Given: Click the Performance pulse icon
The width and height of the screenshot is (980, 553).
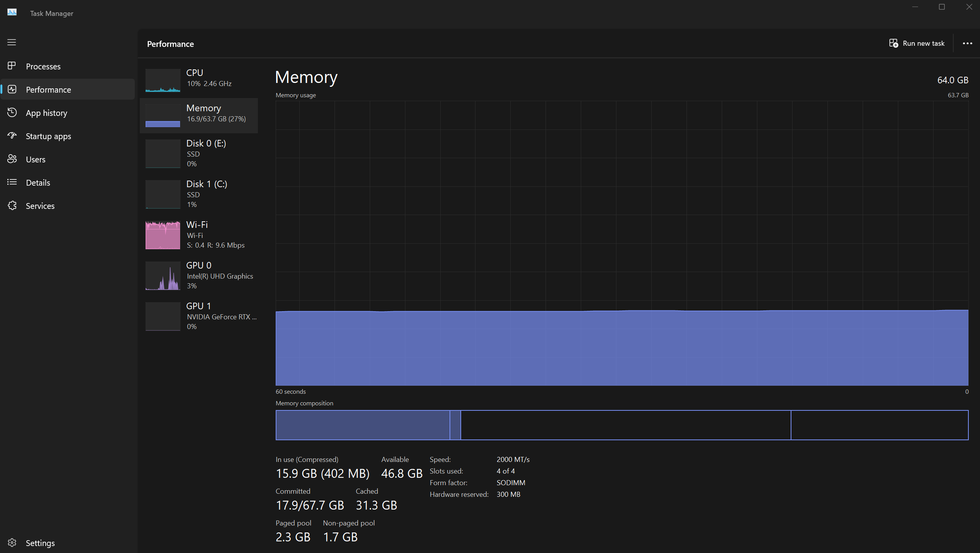Looking at the screenshot, I should 12,89.
